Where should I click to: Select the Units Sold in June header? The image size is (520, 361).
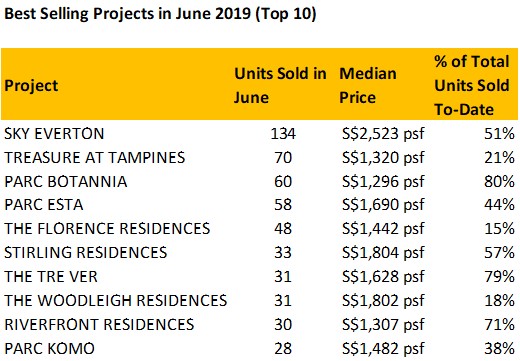tap(280, 85)
